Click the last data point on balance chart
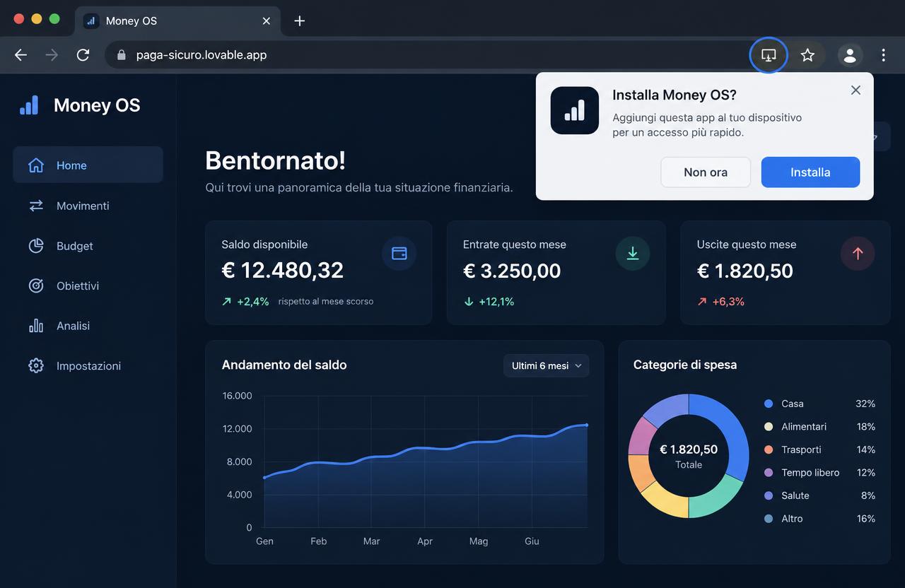The image size is (905, 588). point(586,425)
